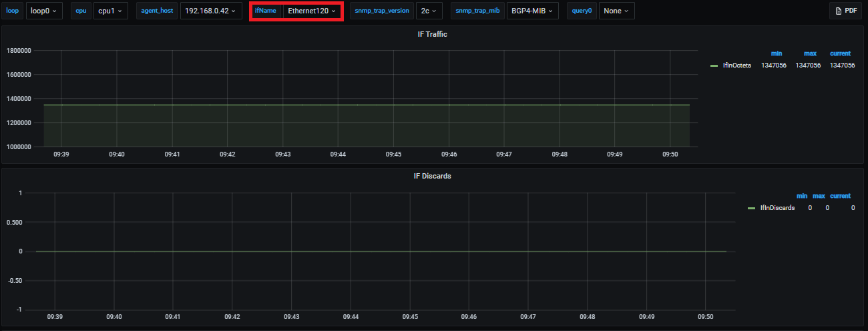Click the query0 variable label
Screen dimensions: 868x331
click(582, 11)
